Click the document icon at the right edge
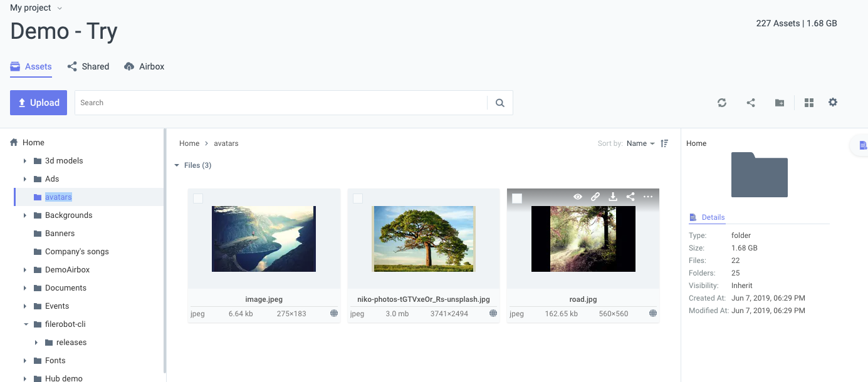The image size is (868, 382). point(863,145)
